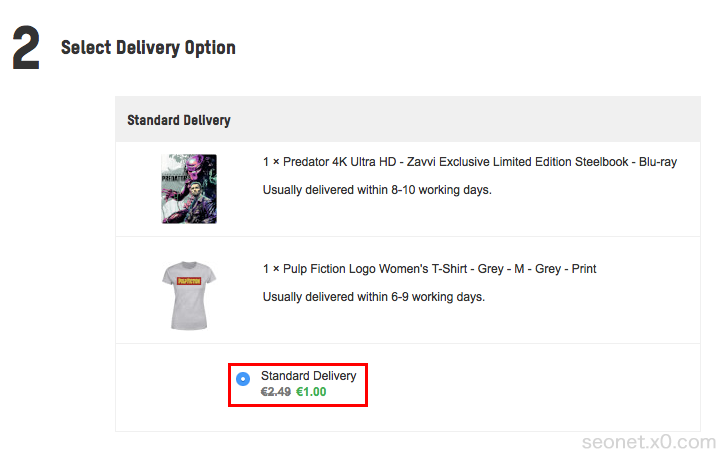The image size is (723, 455).
Task: Click the Select Delivery Option heading
Action: point(148,47)
